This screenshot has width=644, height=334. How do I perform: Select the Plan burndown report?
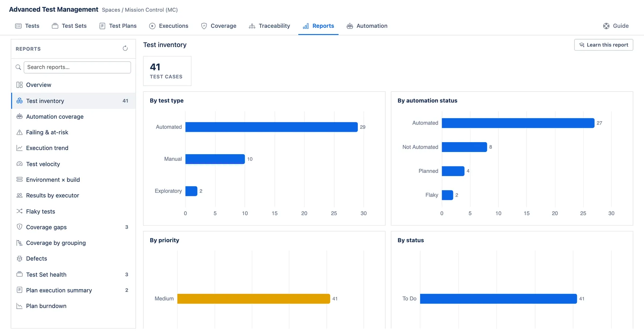tap(74, 306)
